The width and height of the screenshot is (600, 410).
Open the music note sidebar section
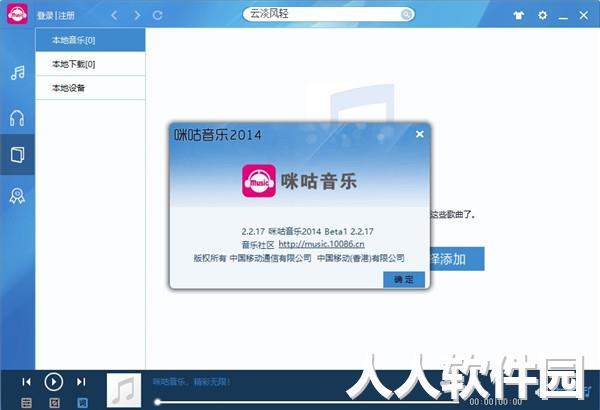18,72
